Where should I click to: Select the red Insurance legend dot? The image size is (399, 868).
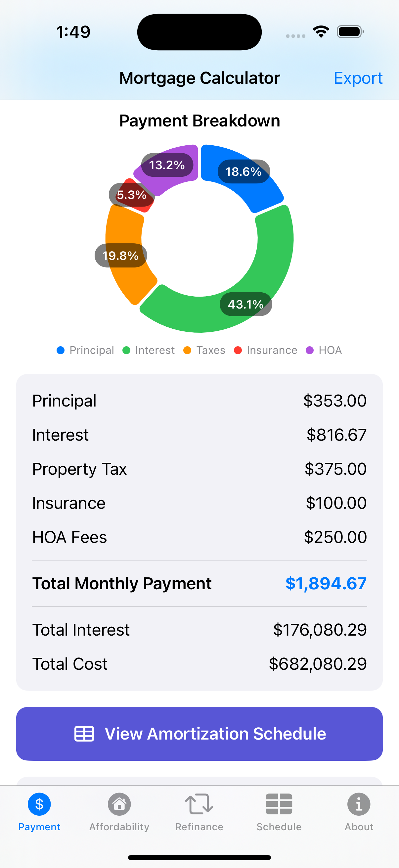(238, 350)
